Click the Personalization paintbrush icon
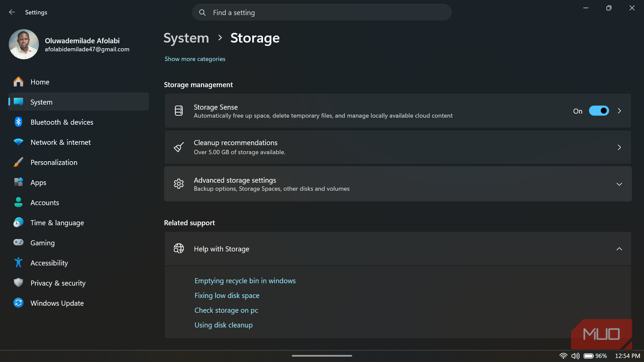The height and width of the screenshot is (362, 644). (x=18, y=162)
